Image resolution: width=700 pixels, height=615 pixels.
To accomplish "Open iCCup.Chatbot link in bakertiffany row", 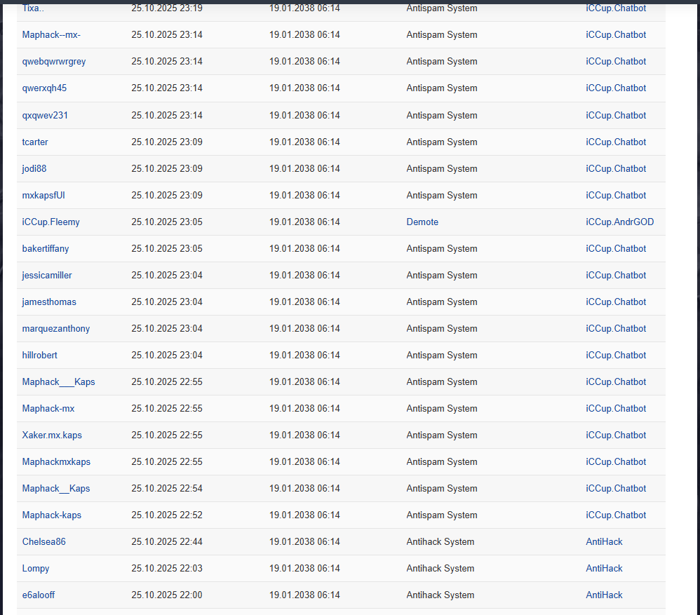I will [x=616, y=248].
